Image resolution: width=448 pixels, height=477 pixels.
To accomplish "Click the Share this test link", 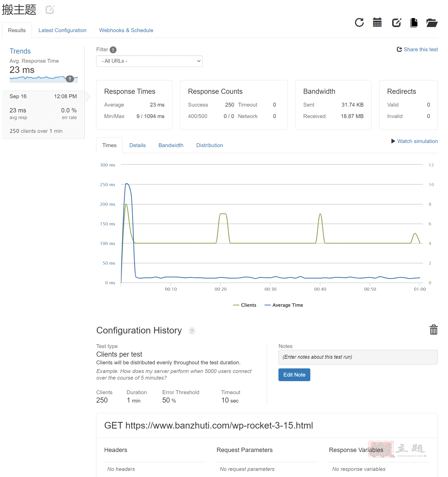I will point(421,49).
